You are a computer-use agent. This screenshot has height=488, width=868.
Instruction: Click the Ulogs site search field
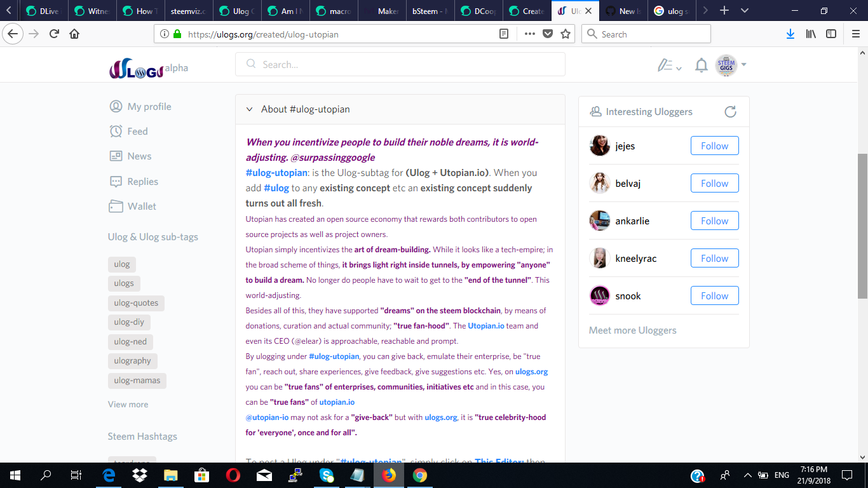point(400,64)
